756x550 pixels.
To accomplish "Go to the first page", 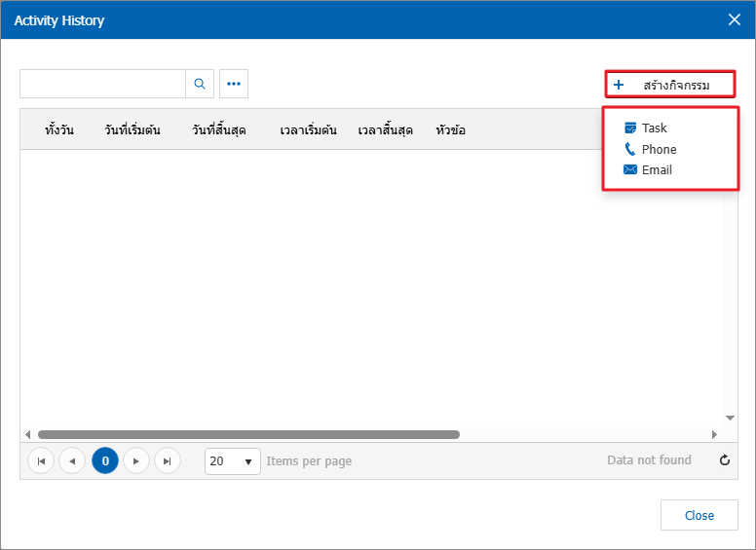I will pyautogui.click(x=41, y=460).
